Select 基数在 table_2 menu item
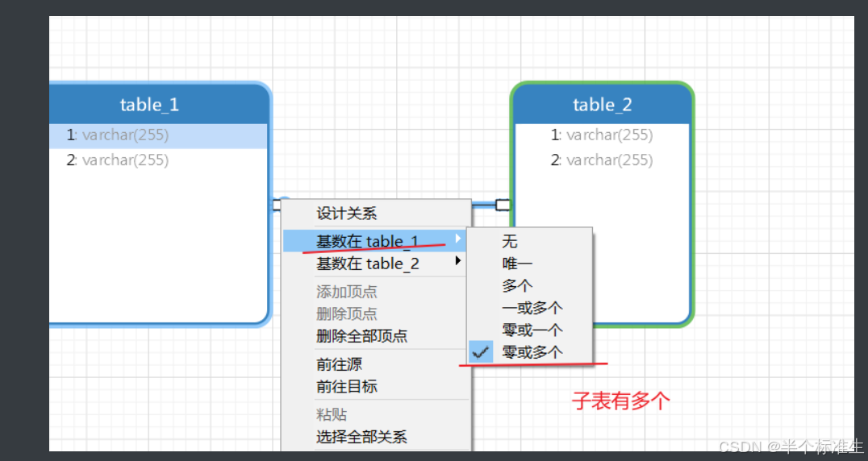Image resolution: width=868 pixels, height=461 pixels. pyautogui.click(x=374, y=264)
